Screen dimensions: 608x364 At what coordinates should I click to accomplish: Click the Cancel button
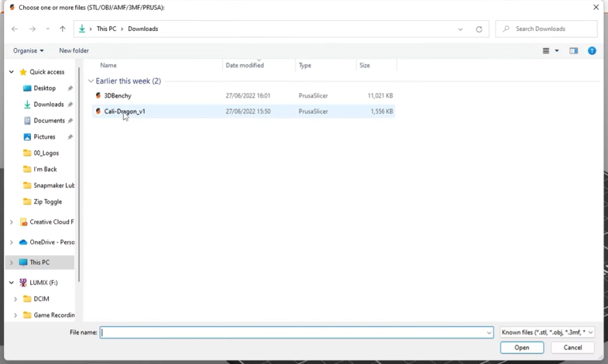(x=572, y=347)
